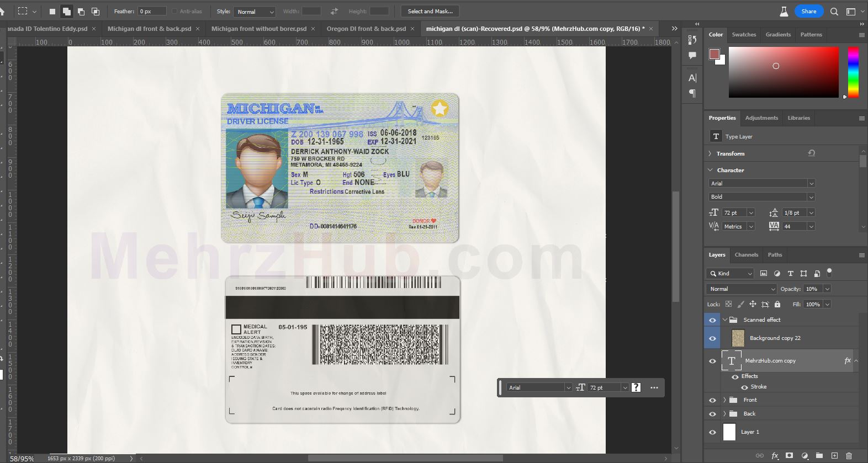Open Michigan front without borer.psd tab
Image resolution: width=868 pixels, height=463 pixels.
coord(259,29)
